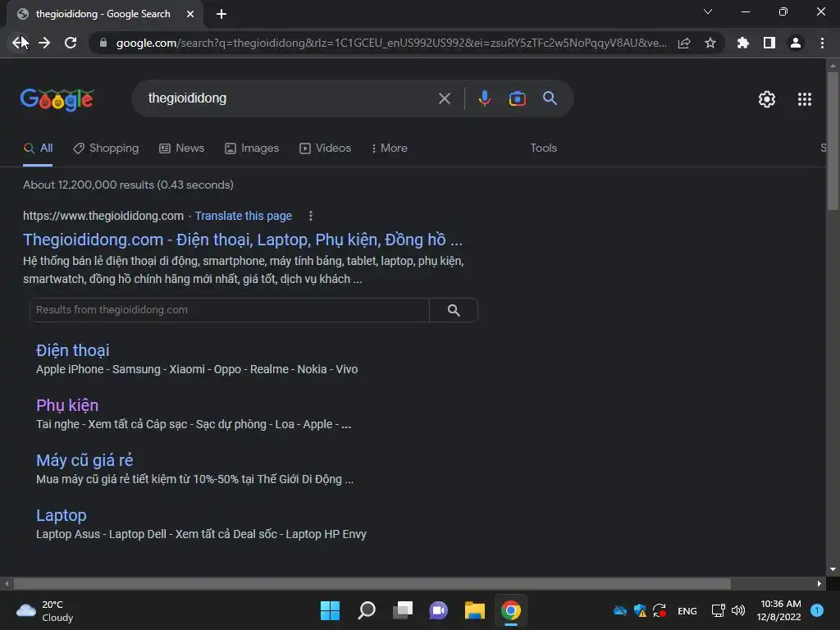The image size is (840, 630).
Task: Open the search Tools options
Action: coord(544,148)
